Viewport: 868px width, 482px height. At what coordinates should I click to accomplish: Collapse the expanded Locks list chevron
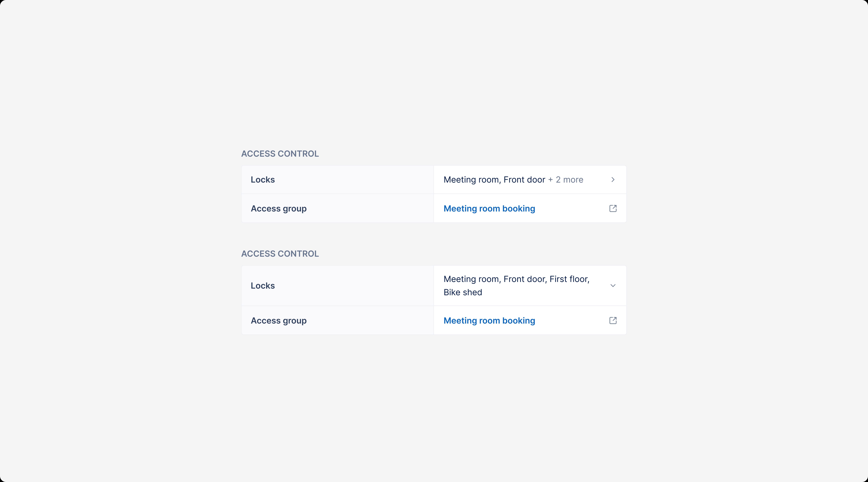pos(613,286)
